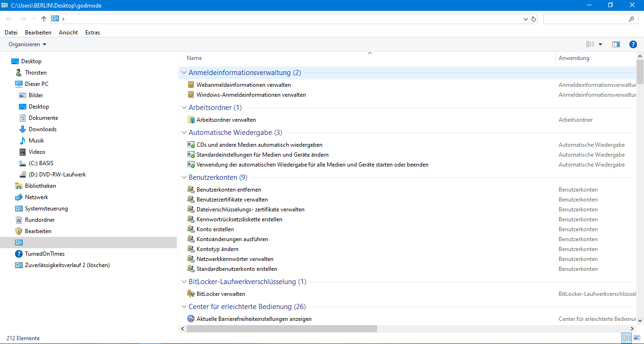644x344 pixels.
Task: Click the Videos filmstrip icon
Action: [22, 152]
